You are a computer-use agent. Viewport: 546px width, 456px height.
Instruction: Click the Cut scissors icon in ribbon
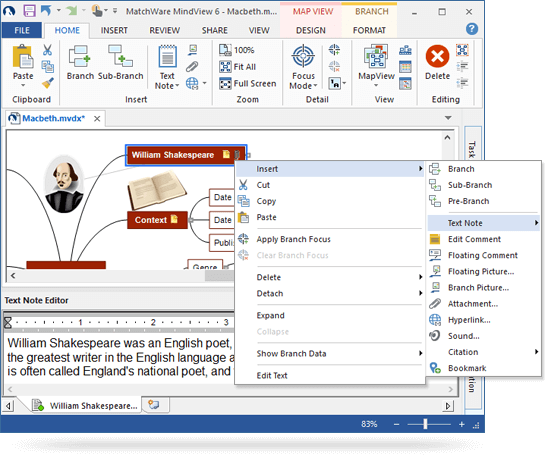pyautogui.click(x=47, y=50)
